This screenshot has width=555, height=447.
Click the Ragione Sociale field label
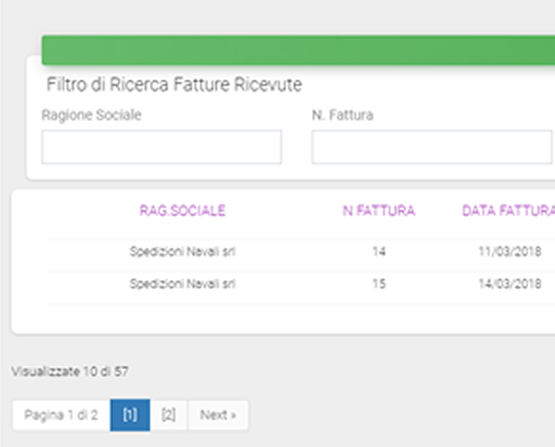91,115
